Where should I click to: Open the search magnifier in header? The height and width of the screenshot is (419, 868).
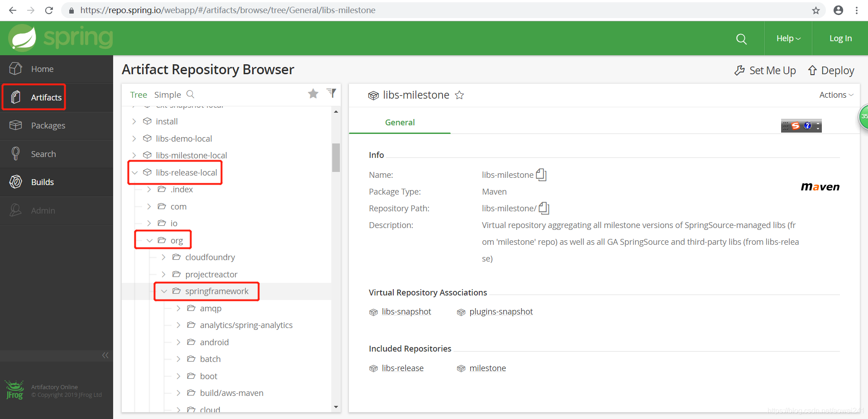coord(741,39)
